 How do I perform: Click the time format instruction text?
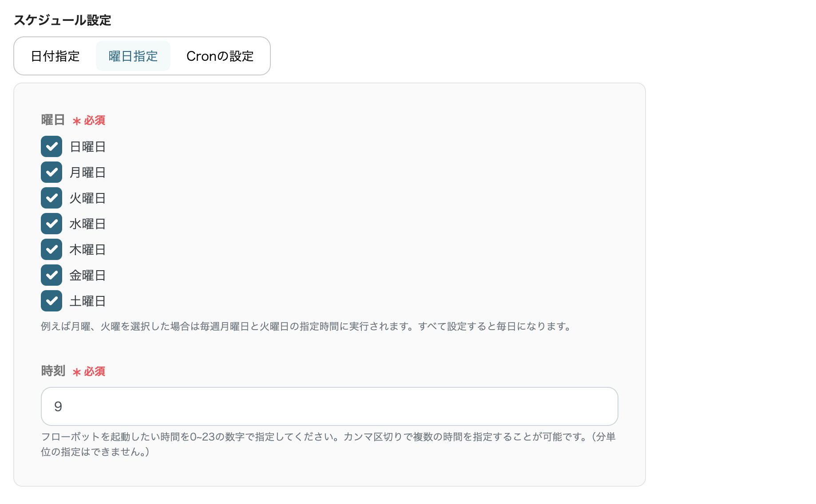[329, 445]
